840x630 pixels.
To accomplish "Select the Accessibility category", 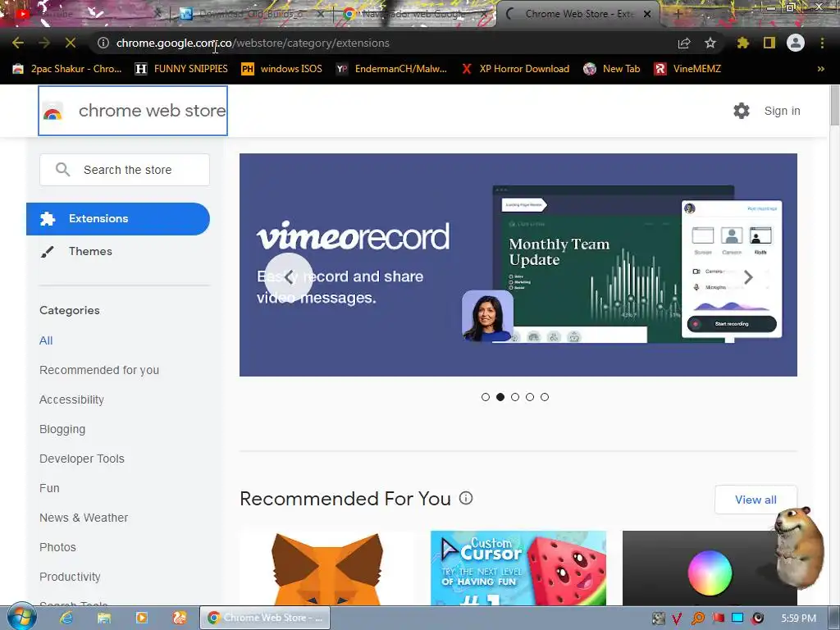I will coord(72,399).
